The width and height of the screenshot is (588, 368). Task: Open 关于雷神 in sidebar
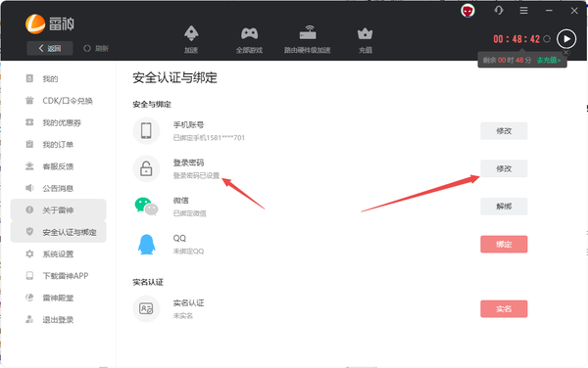(59, 210)
